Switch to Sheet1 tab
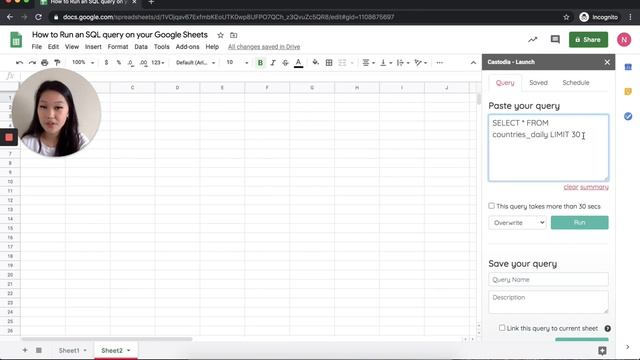Screen dimensions: 640x360 point(72,350)
